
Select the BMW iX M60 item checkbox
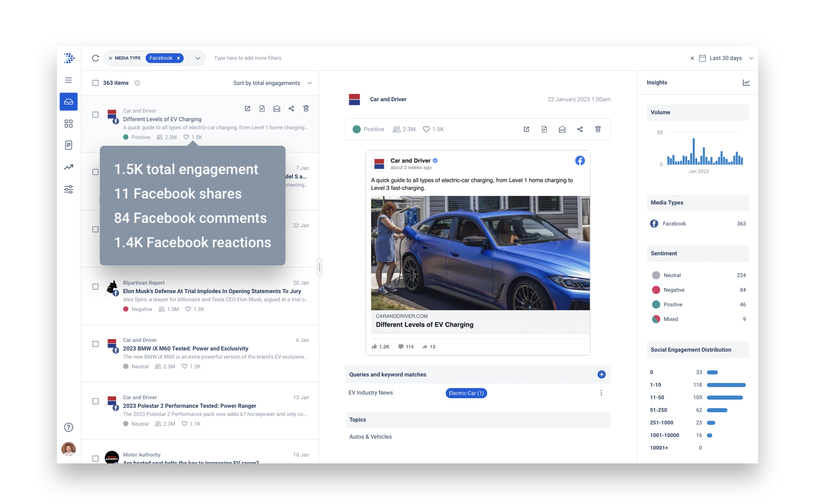(x=95, y=344)
